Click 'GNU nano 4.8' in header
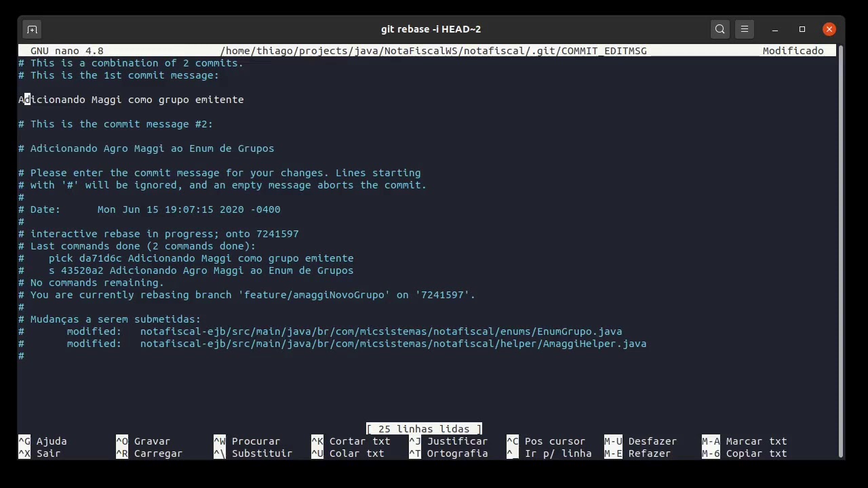 (x=67, y=51)
